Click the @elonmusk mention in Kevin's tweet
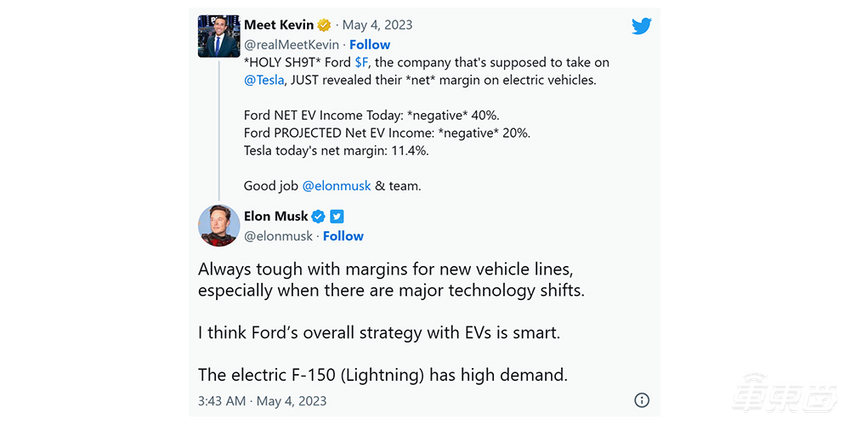The image size is (850, 425). (x=338, y=186)
